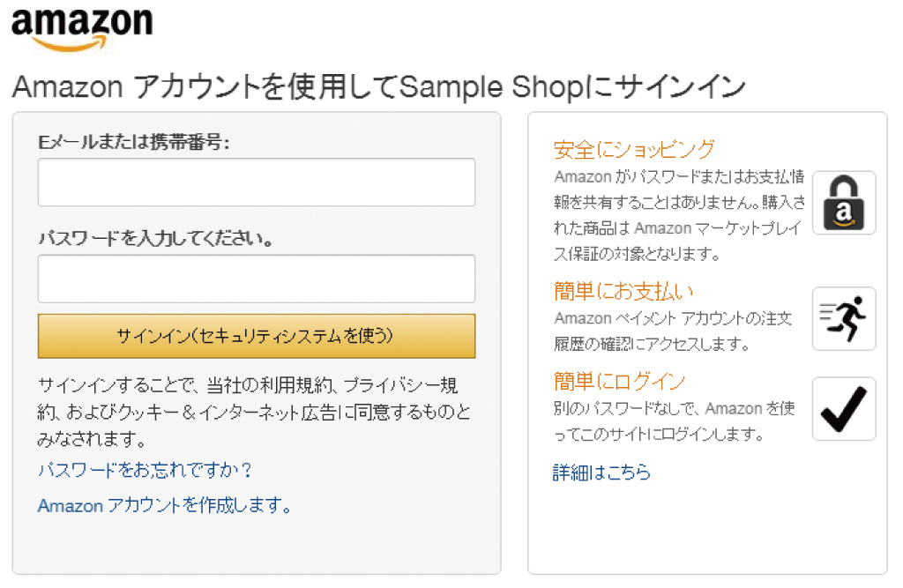Click the page title mentioning Sample Shop
The width and height of the screenshot is (903, 588).
(379, 87)
